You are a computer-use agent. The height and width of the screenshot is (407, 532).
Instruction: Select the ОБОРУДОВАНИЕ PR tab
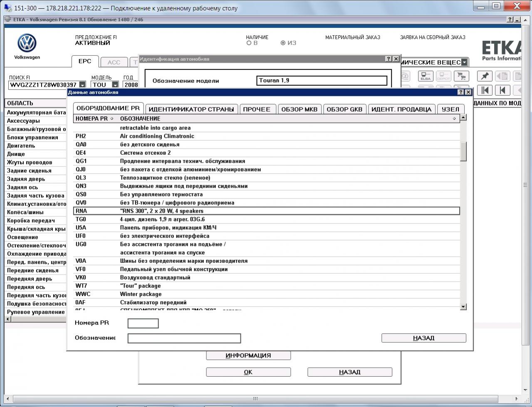pos(108,108)
